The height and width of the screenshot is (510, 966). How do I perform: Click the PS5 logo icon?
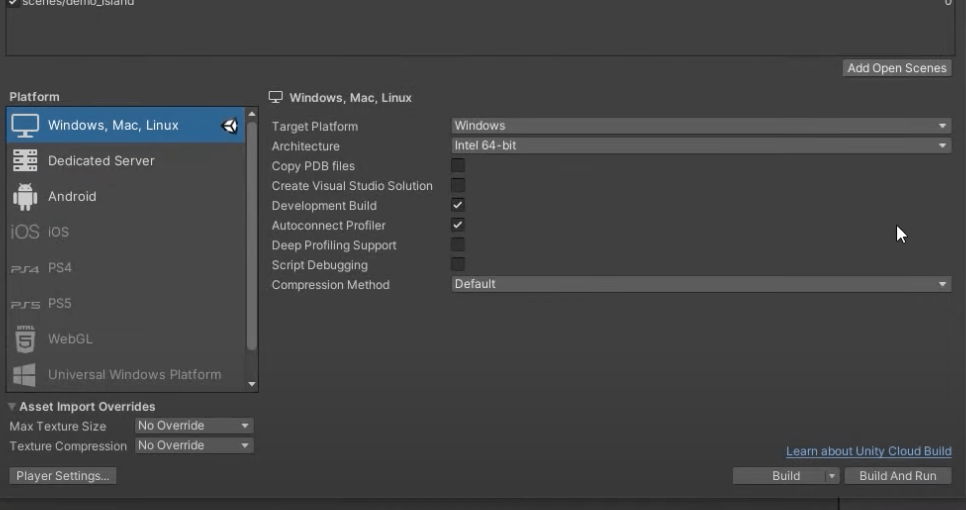(x=25, y=304)
